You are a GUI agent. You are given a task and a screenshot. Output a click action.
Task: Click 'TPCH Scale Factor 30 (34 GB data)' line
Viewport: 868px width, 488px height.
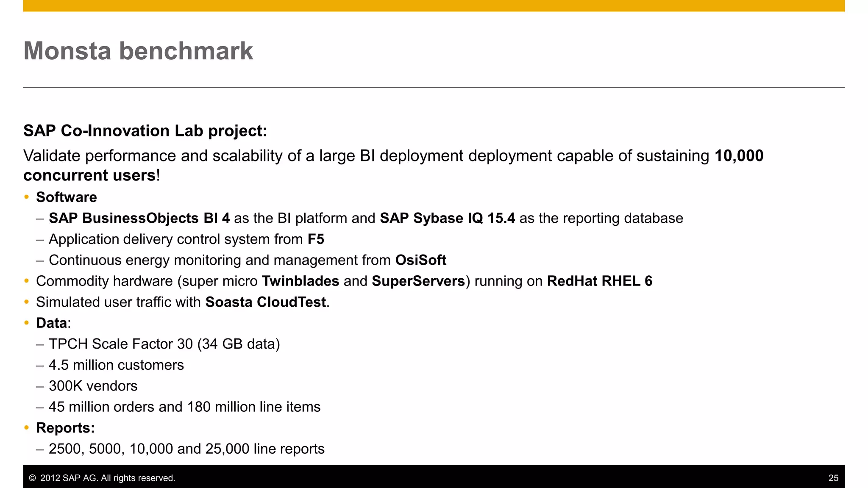pos(164,344)
